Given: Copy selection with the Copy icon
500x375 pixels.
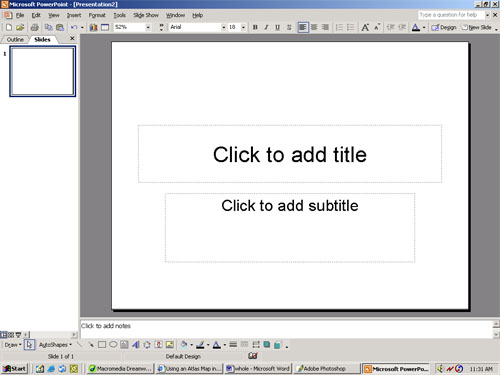Looking at the screenshot, I should (49, 27).
